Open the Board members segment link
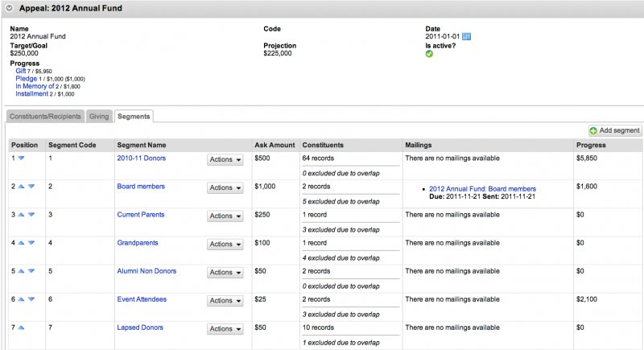644x350 pixels. (141, 187)
